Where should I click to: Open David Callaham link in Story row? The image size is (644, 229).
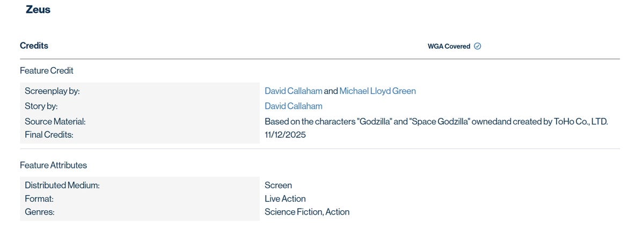[293, 106]
